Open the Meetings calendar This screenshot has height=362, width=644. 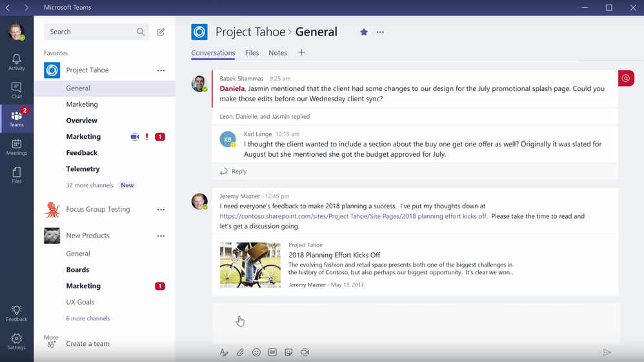tap(16, 147)
